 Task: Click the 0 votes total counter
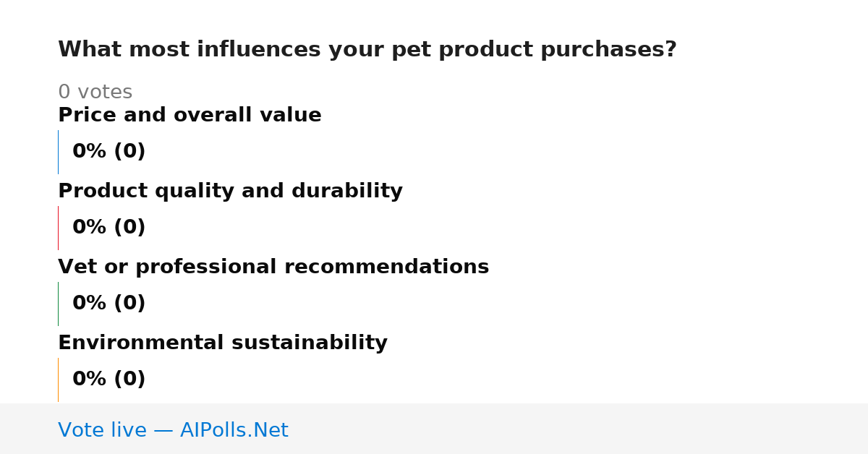95,92
